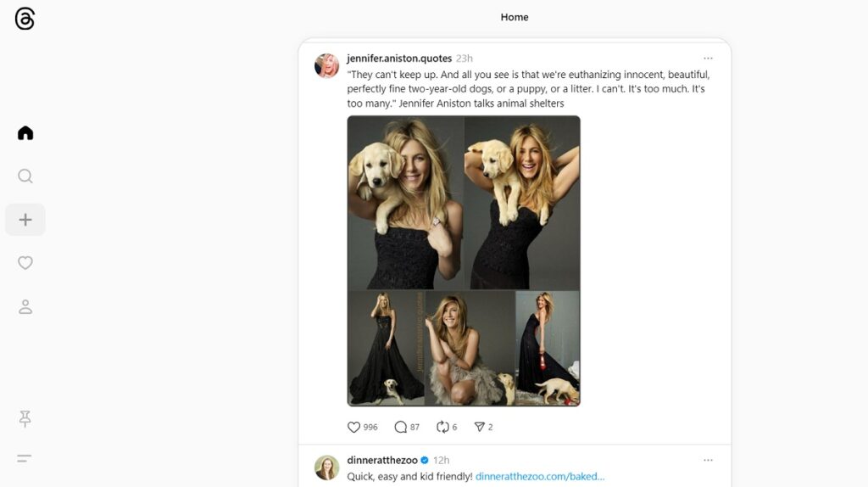
Task: Open jennifer.aniston.quotes username link
Action: click(x=399, y=59)
